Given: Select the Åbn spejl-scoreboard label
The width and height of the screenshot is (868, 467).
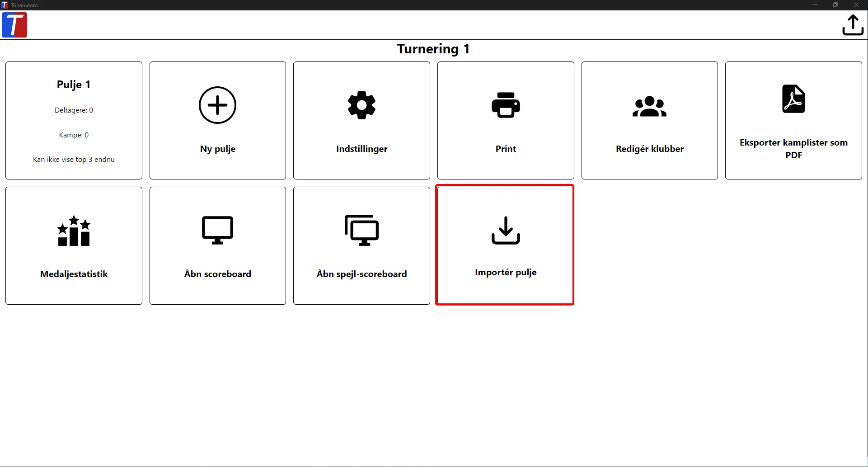Looking at the screenshot, I should [361, 274].
